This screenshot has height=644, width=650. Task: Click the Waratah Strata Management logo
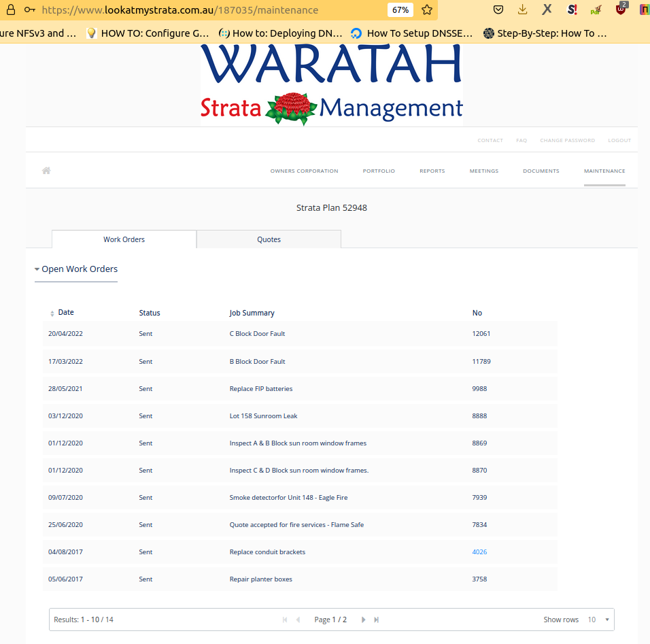pos(332,84)
